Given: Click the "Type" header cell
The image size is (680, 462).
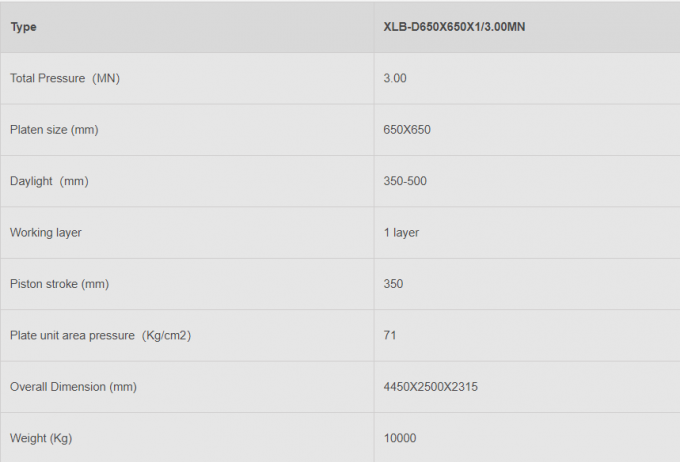Looking at the screenshot, I should coord(23,27).
